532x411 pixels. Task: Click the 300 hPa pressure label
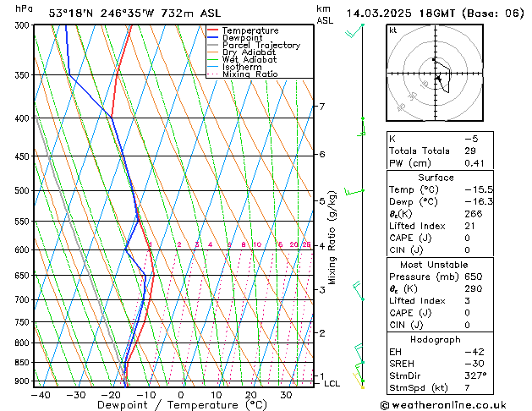tap(24, 25)
